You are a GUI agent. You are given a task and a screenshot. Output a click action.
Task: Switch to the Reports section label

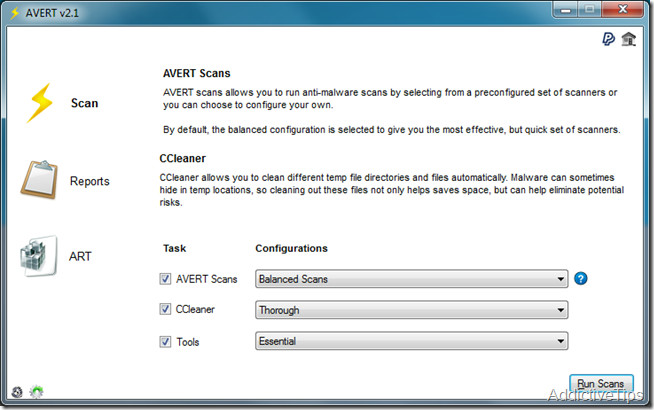pos(90,181)
